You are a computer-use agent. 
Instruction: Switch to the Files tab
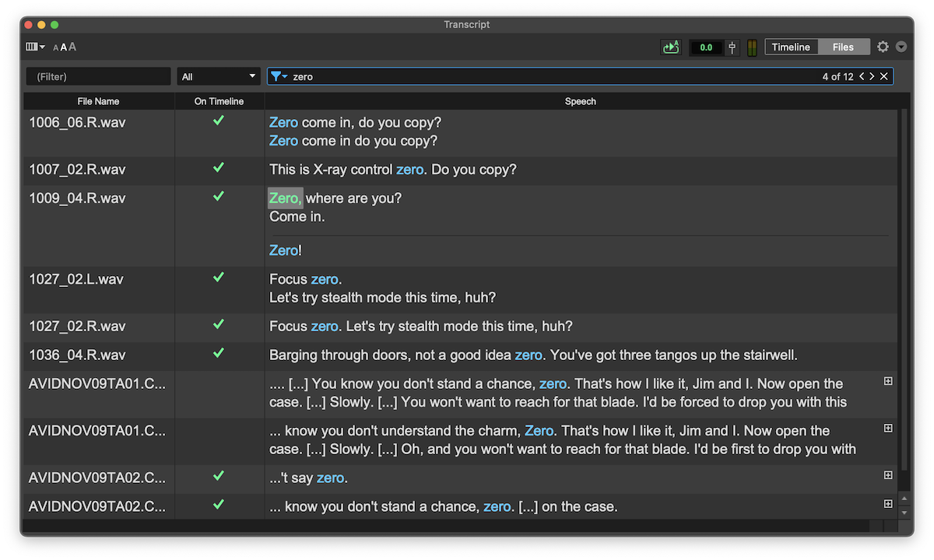click(843, 47)
